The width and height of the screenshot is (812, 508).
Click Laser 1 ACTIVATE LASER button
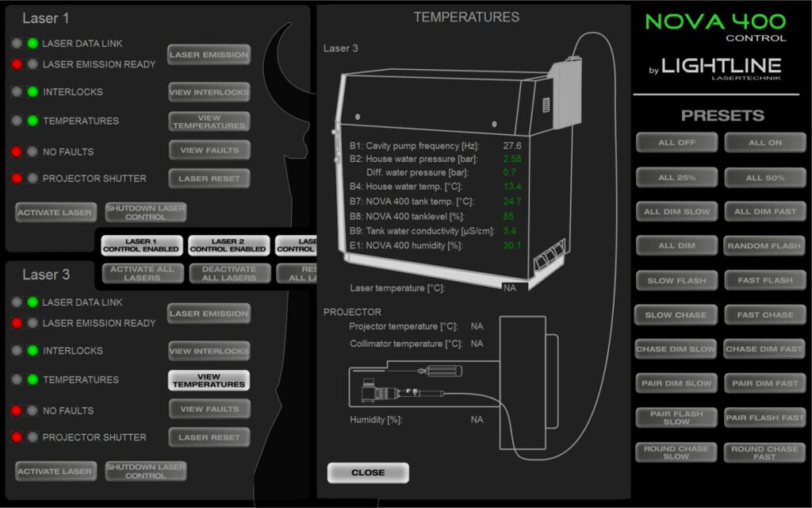tap(56, 213)
